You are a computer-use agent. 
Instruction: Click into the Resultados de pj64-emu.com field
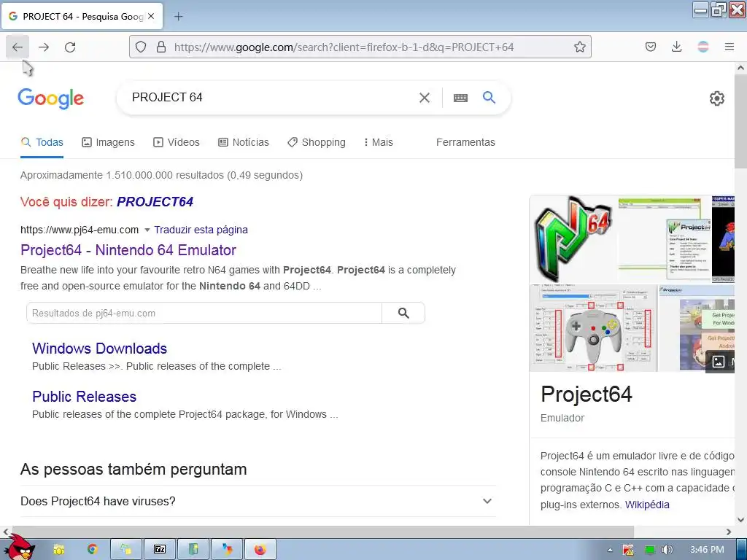(204, 313)
